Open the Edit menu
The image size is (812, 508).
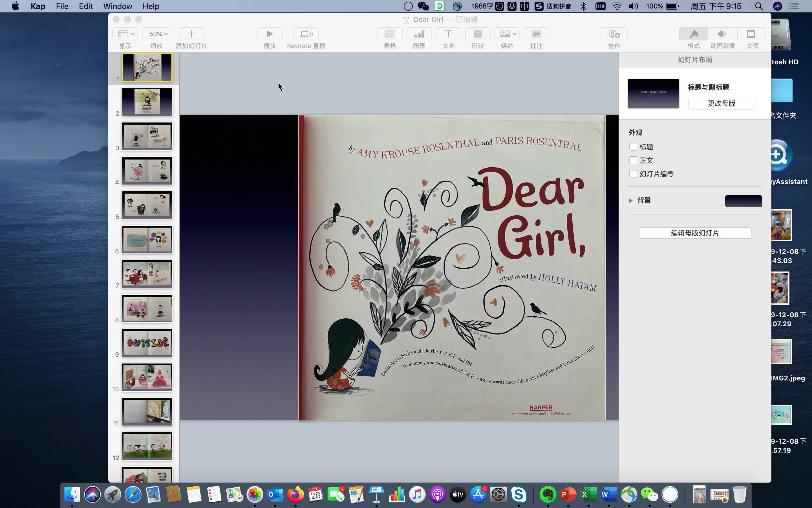click(85, 6)
